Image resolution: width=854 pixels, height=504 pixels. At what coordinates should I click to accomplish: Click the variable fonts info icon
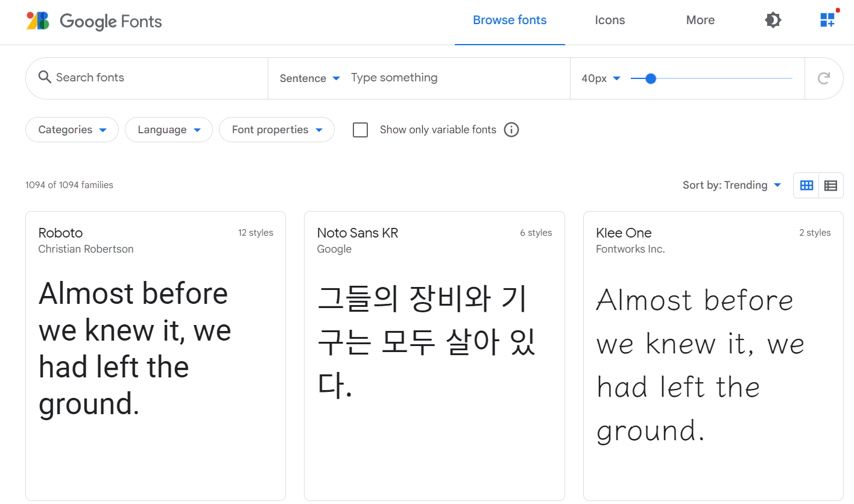[x=511, y=130]
